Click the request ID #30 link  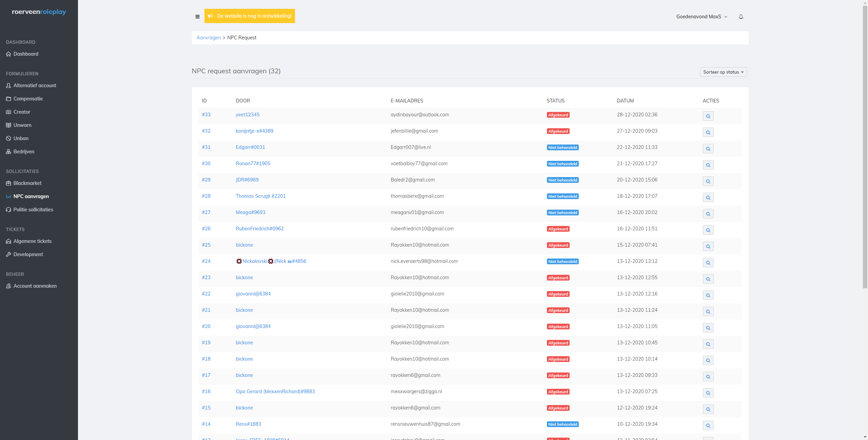pos(206,164)
